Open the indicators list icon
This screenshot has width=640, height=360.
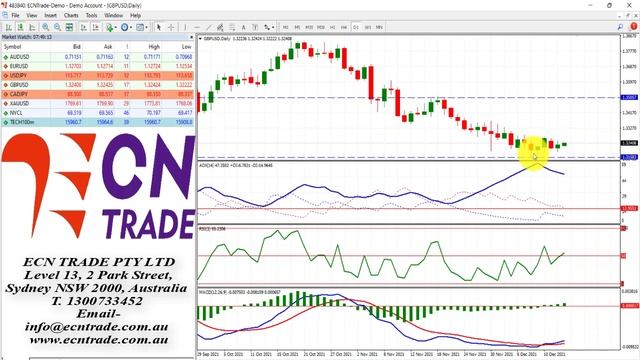point(109,27)
